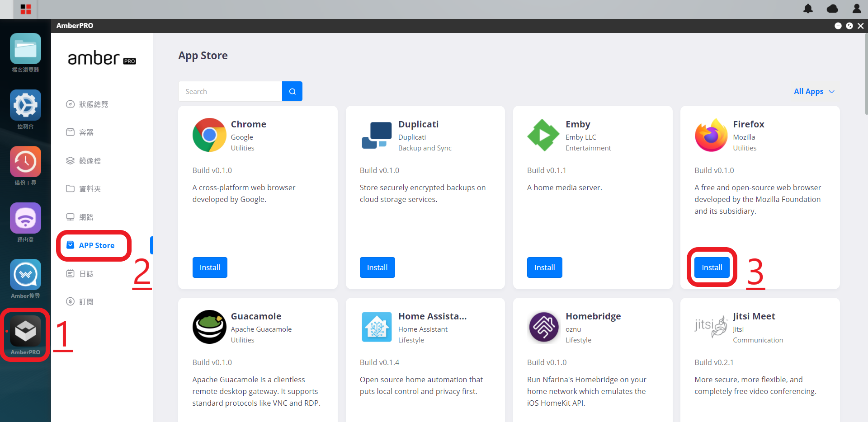Image resolution: width=868 pixels, height=422 pixels.
Task: Install the Chrome app
Action: point(210,267)
